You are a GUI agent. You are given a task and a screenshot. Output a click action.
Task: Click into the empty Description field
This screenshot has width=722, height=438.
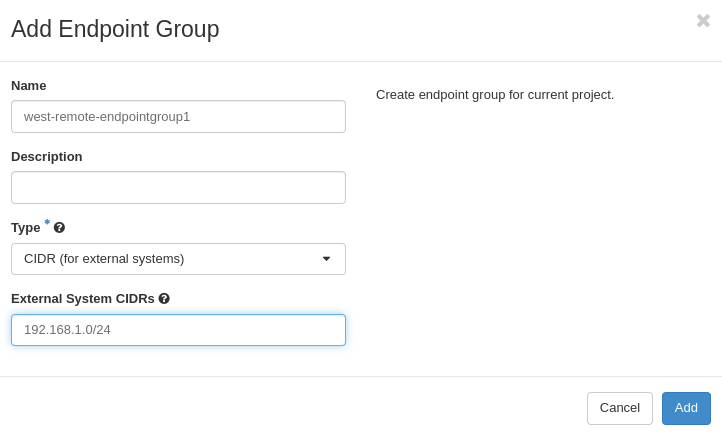pyautogui.click(x=178, y=188)
